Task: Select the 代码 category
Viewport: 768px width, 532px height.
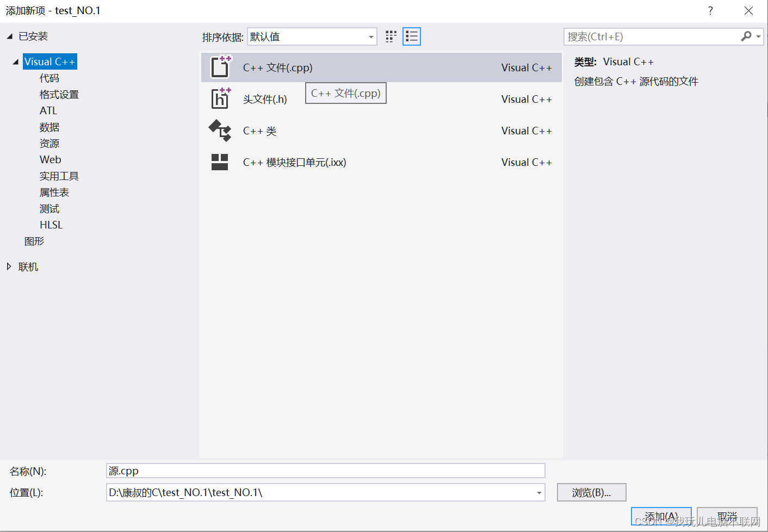Action: [x=49, y=78]
